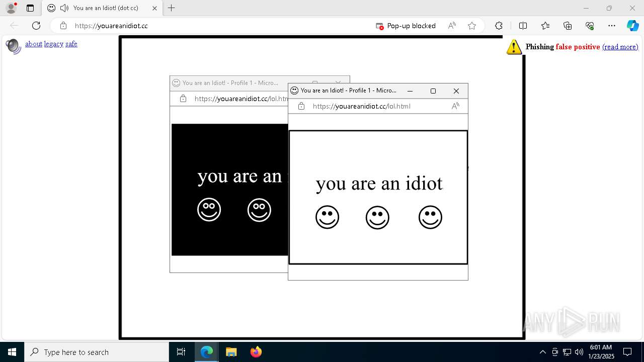Image resolution: width=644 pixels, height=362 pixels.
Task: Click 'you are an' text in black popup
Action: 239,176
